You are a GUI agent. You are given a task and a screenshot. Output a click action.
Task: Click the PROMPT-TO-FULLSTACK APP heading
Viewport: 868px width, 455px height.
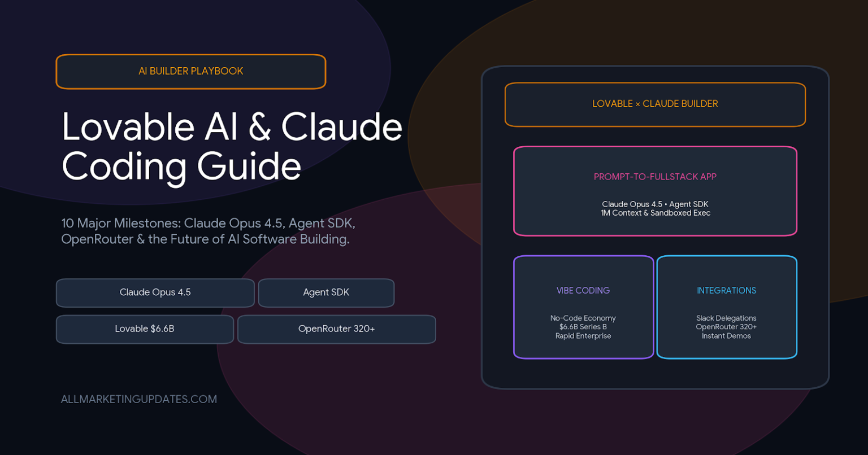coord(655,177)
